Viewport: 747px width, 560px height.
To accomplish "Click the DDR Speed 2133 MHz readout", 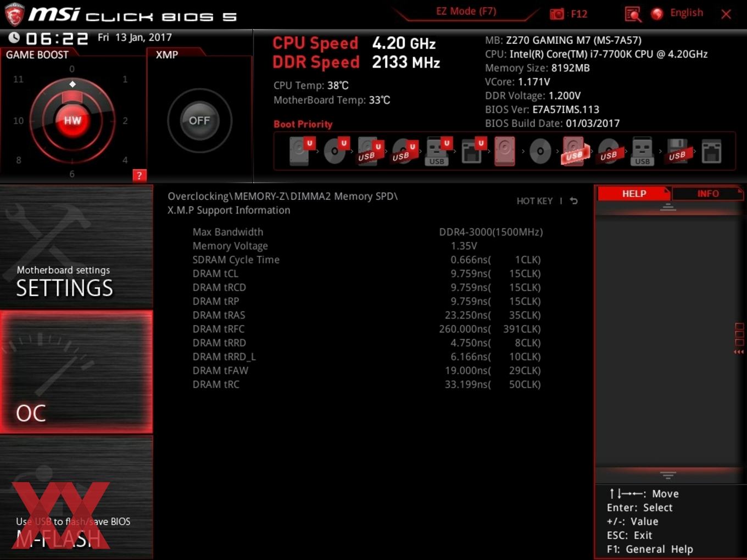I will [356, 62].
